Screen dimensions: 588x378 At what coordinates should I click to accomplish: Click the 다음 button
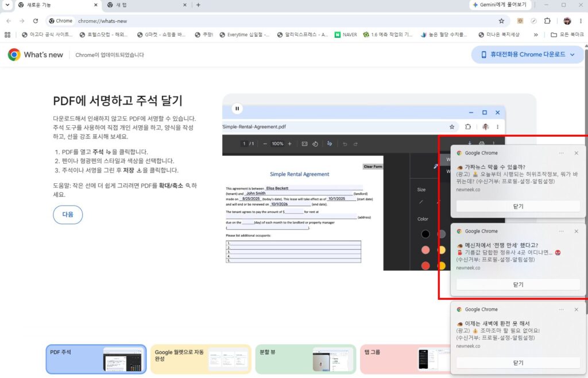68,214
